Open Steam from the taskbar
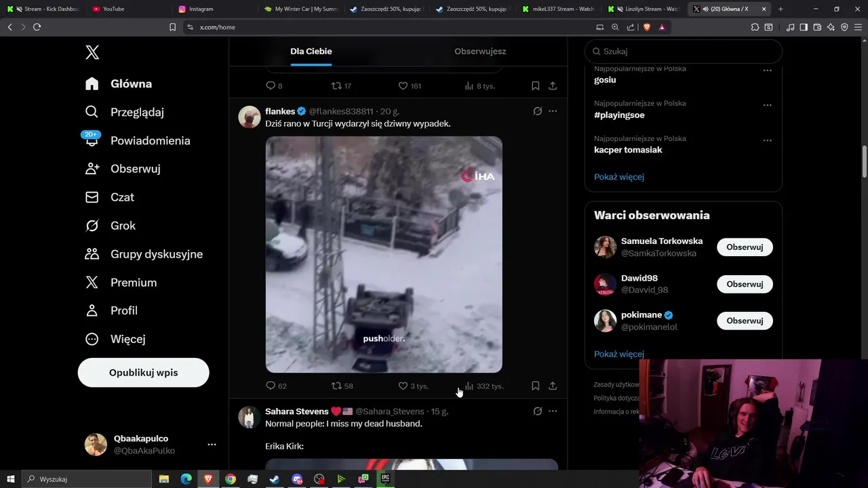This screenshot has height=488, width=868. tap(275, 479)
